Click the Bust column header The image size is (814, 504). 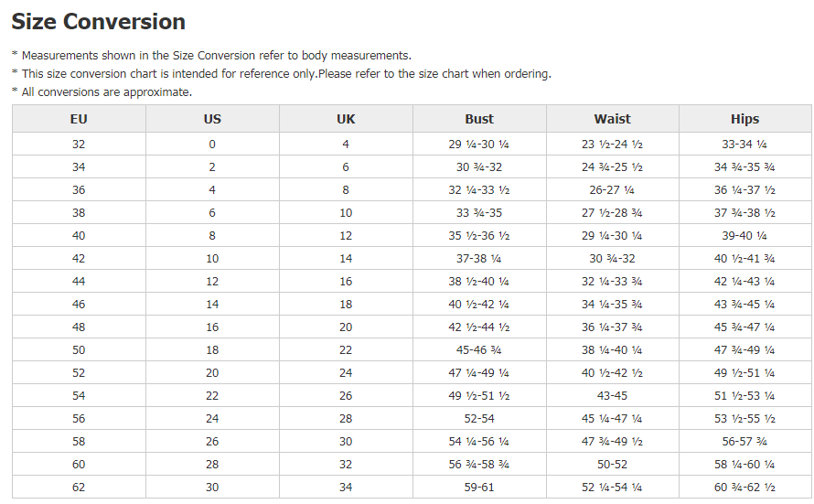(x=479, y=119)
